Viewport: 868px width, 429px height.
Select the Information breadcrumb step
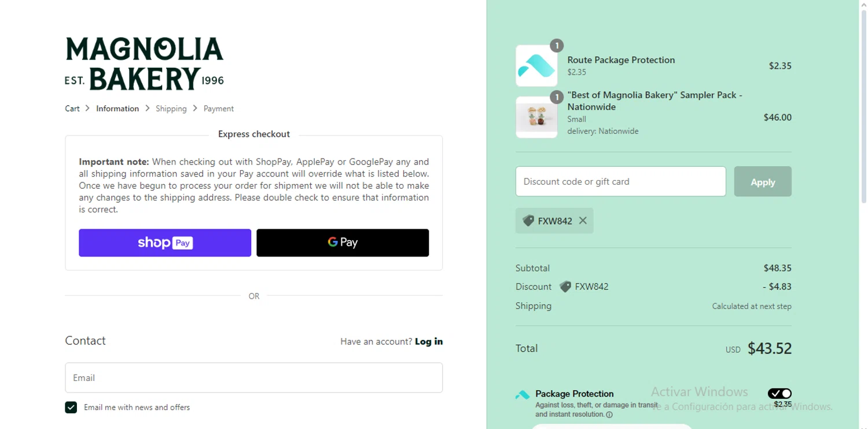(x=117, y=108)
